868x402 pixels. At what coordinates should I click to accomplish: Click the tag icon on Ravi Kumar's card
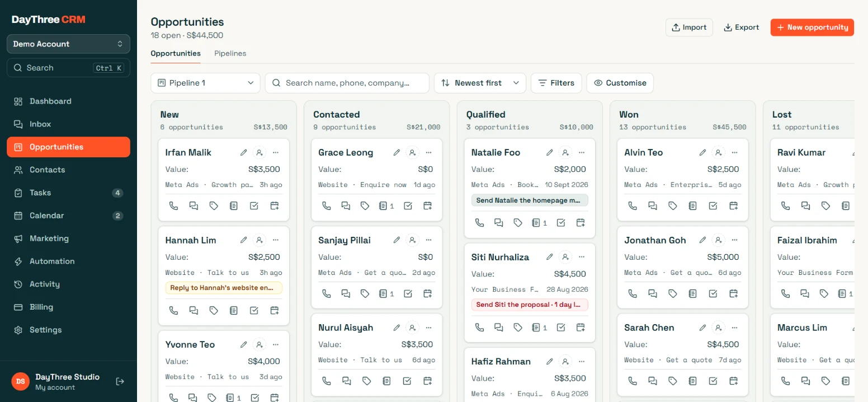pyautogui.click(x=825, y=206)
